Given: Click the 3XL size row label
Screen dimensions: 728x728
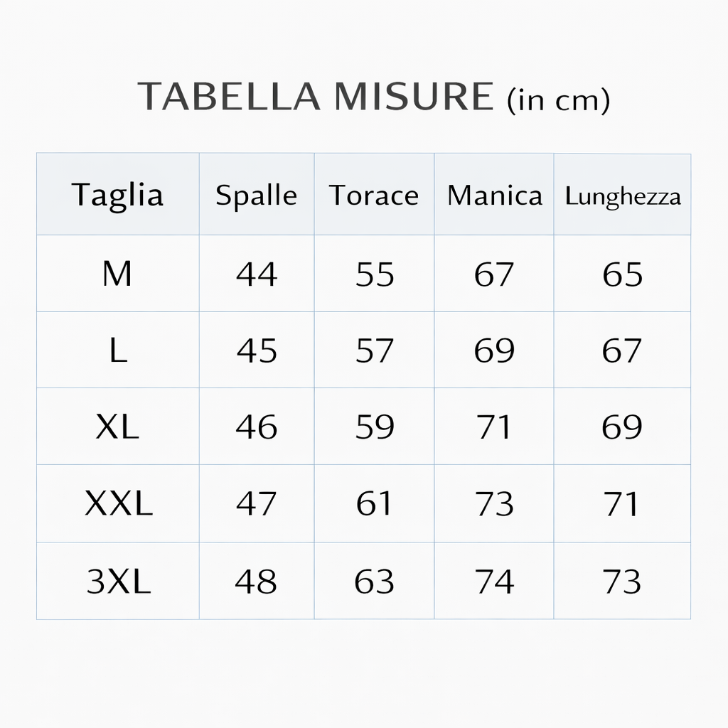Looking at the screenshot, I should [x=119, y=582].
